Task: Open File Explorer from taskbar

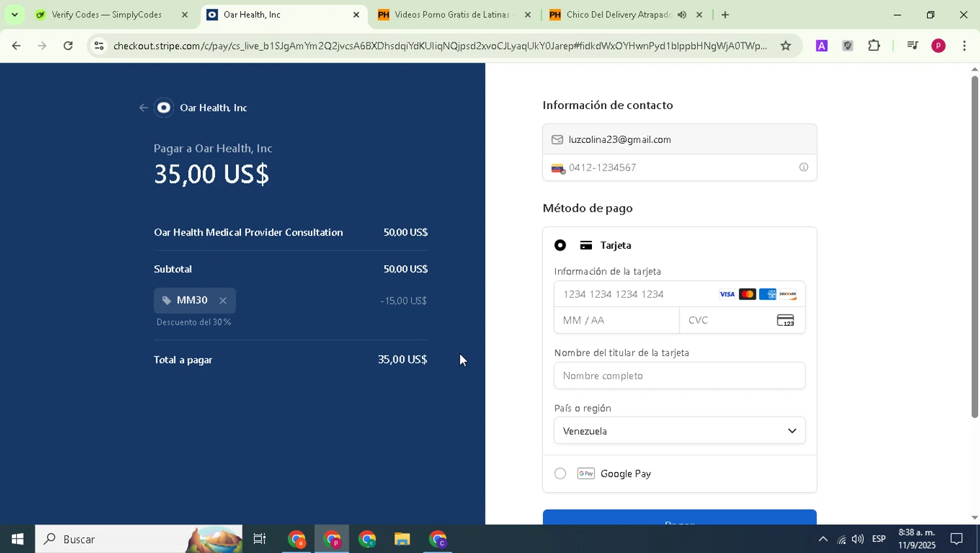Action: (x=402, y=539)
